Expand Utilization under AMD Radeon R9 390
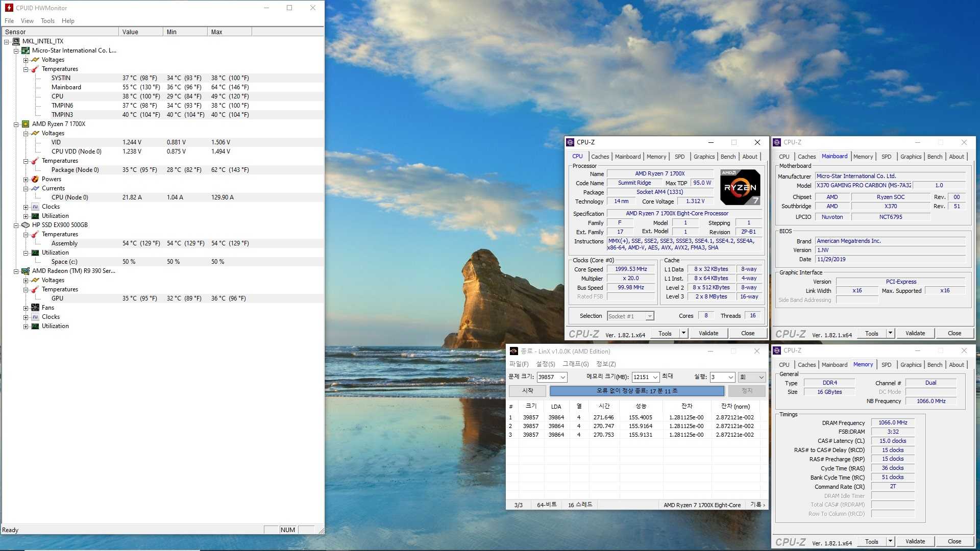980x551 pixels. coord(26,326)
